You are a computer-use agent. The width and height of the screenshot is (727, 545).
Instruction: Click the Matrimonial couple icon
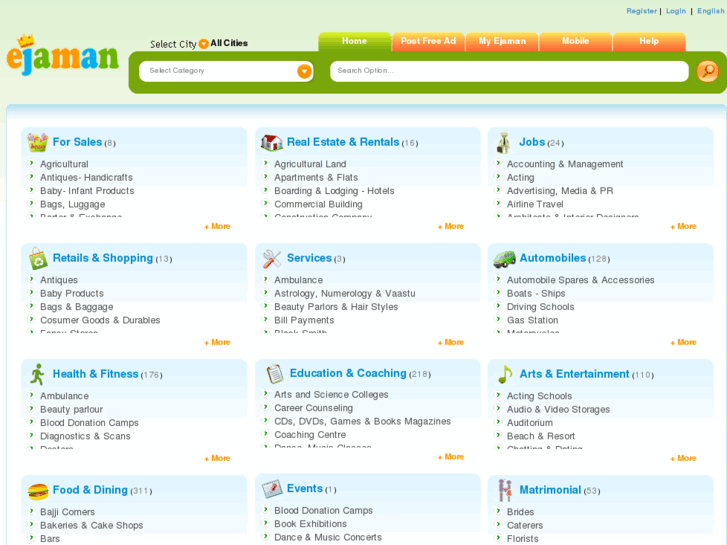coord(505,490)
